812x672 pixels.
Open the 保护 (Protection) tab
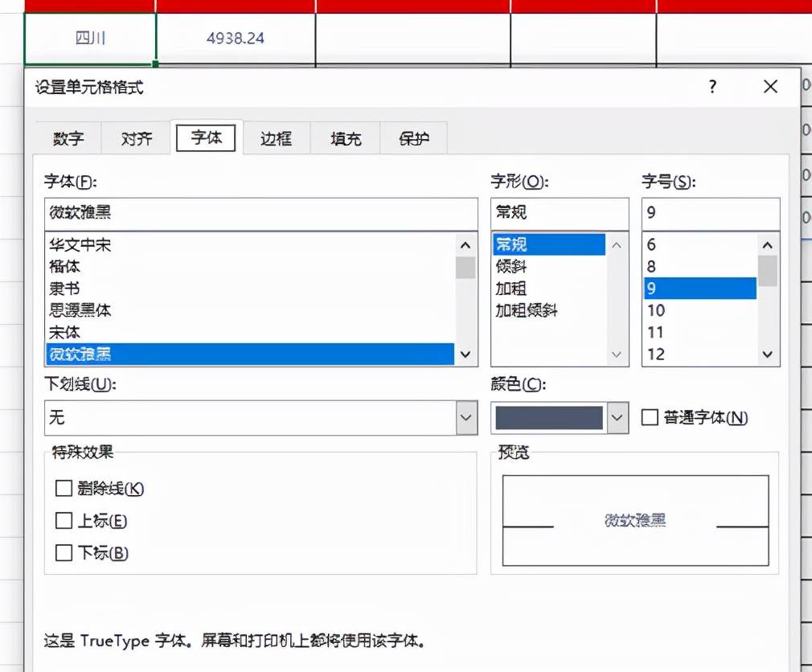click(x=414, y=138)
